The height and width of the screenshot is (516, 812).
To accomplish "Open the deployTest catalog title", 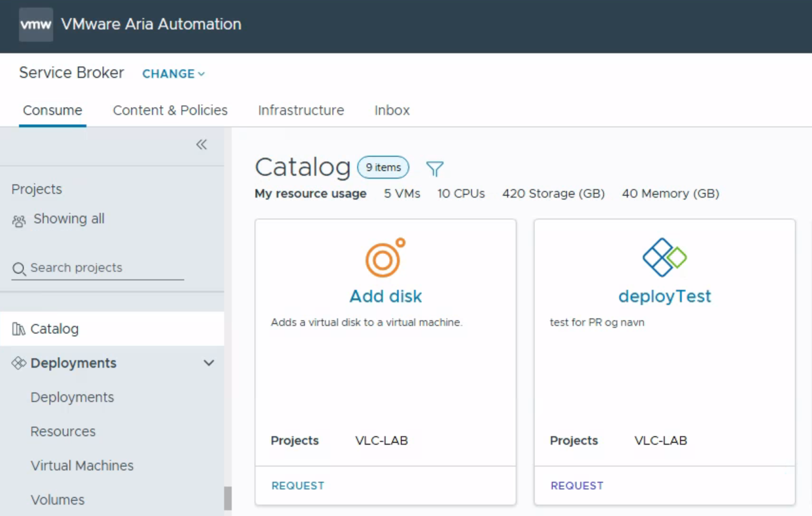I will click(665, 296).
